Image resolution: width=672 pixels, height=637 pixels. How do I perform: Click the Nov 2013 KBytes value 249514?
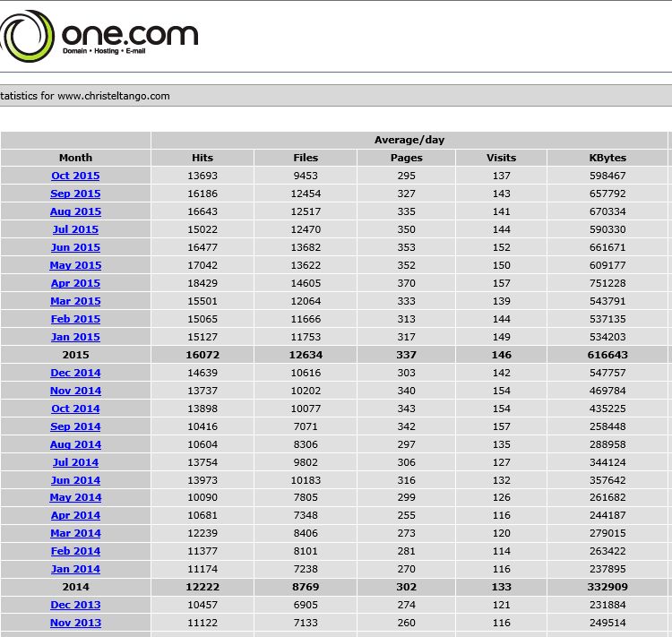click(607, 623)
